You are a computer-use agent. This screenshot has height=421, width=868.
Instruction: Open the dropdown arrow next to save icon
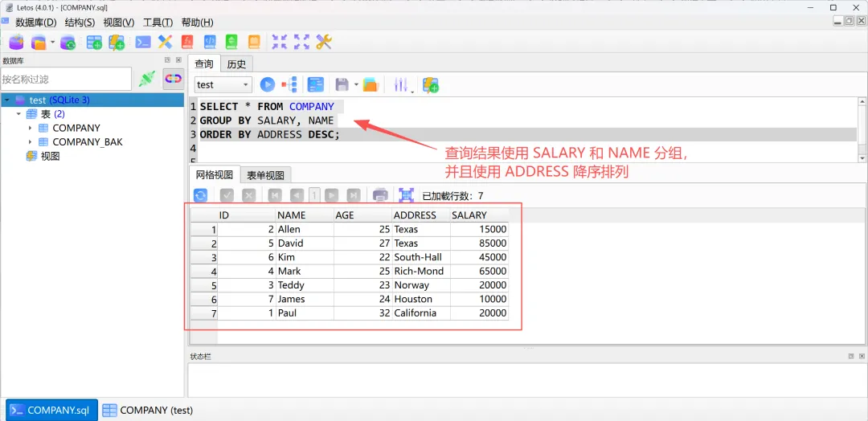point(357,85)
